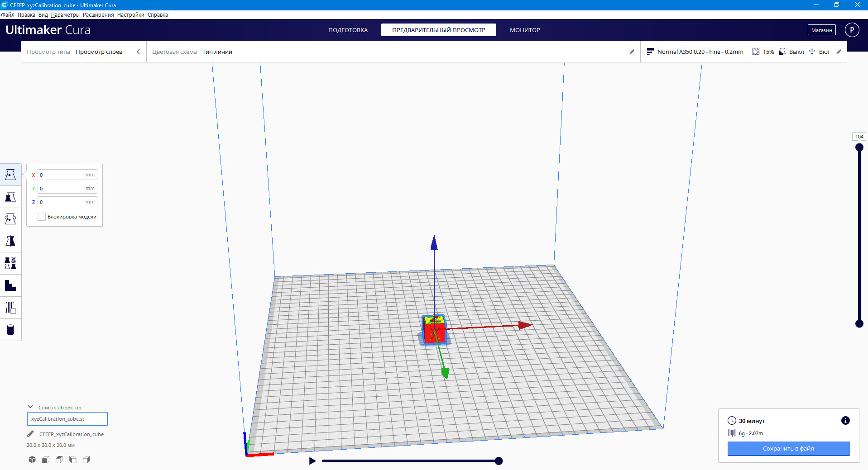Click the Z position input field
Screen dimensions: 868x470
tap(67, 202)
